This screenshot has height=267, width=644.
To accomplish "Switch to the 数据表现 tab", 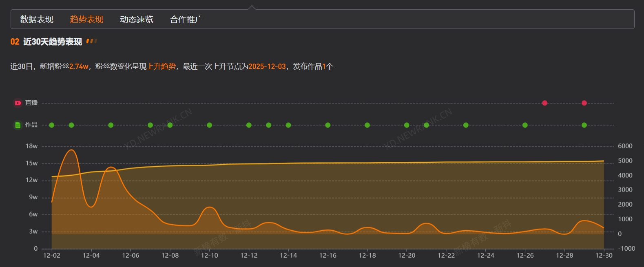I will tap(37, 20).
